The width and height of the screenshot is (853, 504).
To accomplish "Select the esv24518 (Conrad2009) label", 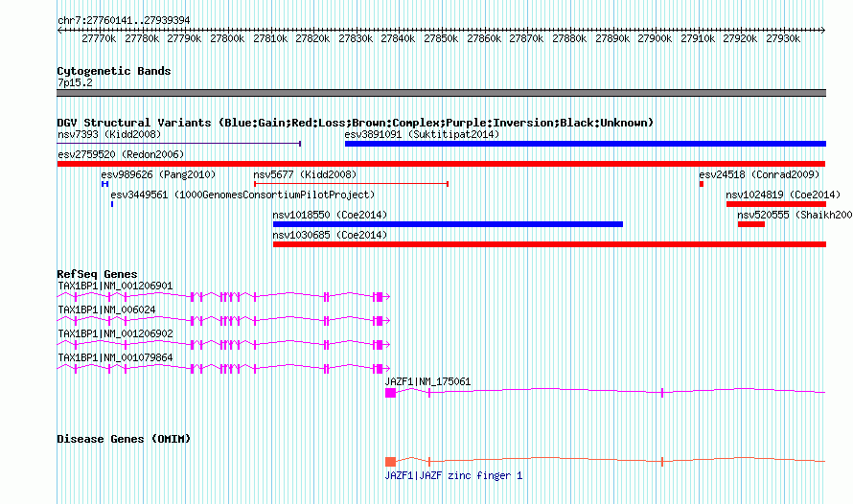I will point(759,175).
